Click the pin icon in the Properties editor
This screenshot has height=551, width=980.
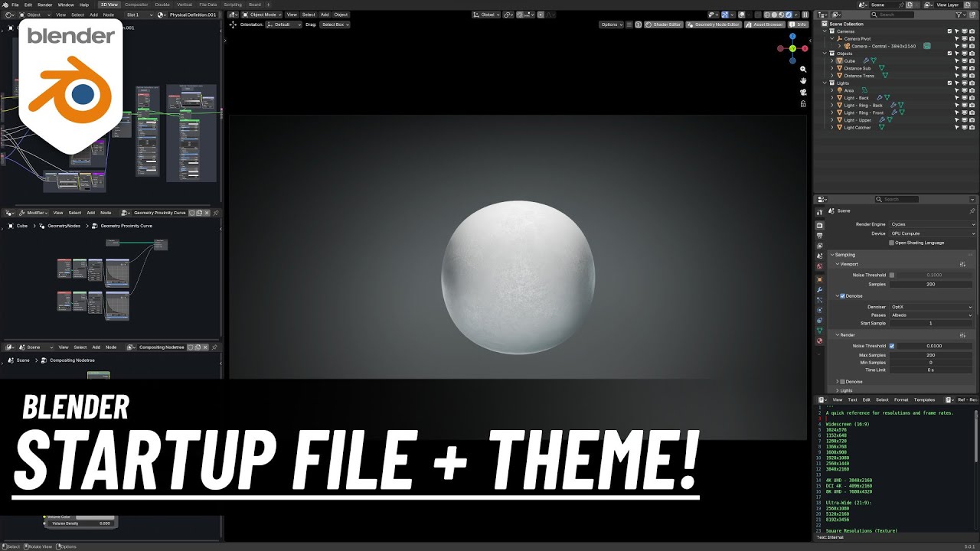pos(972,211)
